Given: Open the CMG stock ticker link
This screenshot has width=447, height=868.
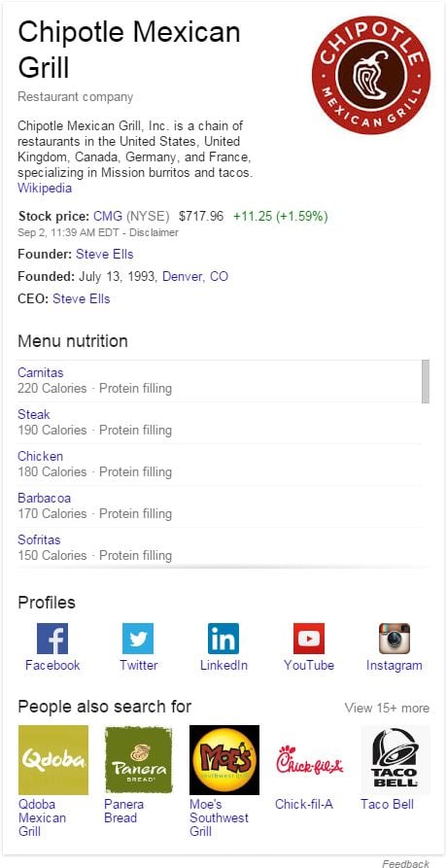Looking at the screenshot, I should [108, 216].
